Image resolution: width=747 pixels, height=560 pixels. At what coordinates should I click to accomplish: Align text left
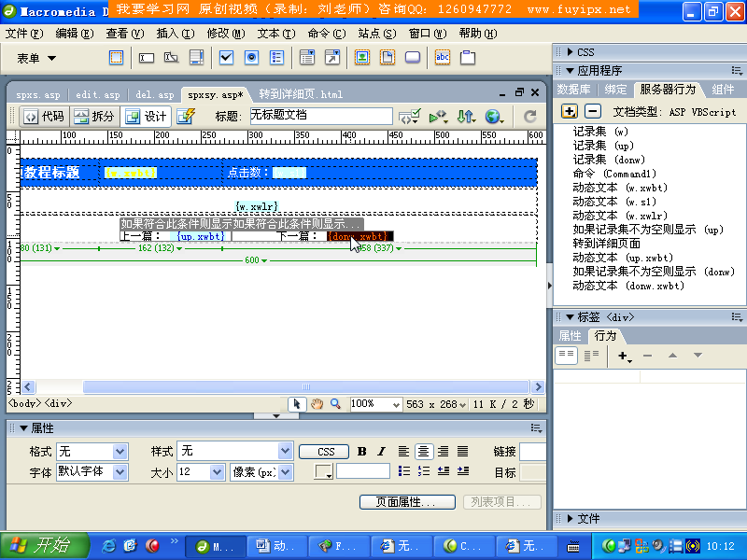coord(403,452)
